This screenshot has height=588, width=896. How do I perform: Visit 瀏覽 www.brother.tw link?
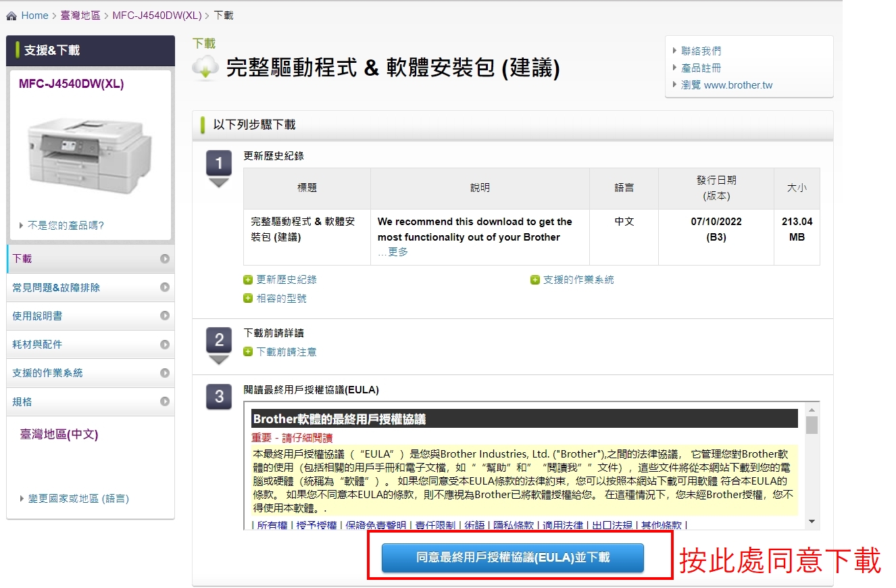pyautogui.click(x=726, y=85)
